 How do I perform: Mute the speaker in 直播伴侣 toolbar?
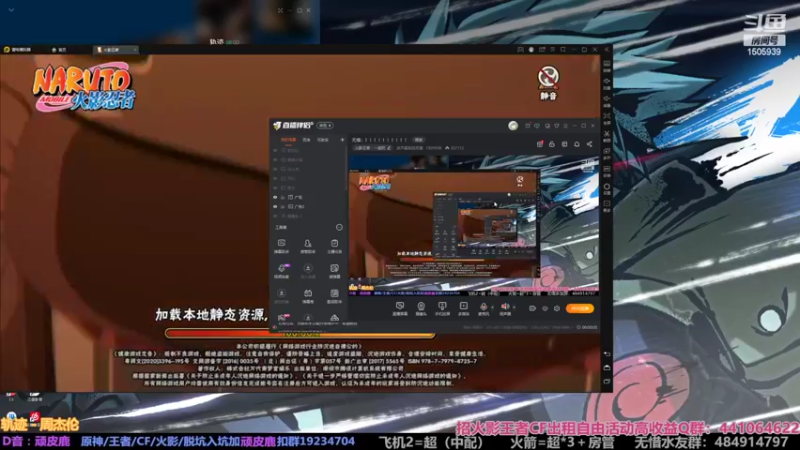pyautogui.click(x=505, y=308)
